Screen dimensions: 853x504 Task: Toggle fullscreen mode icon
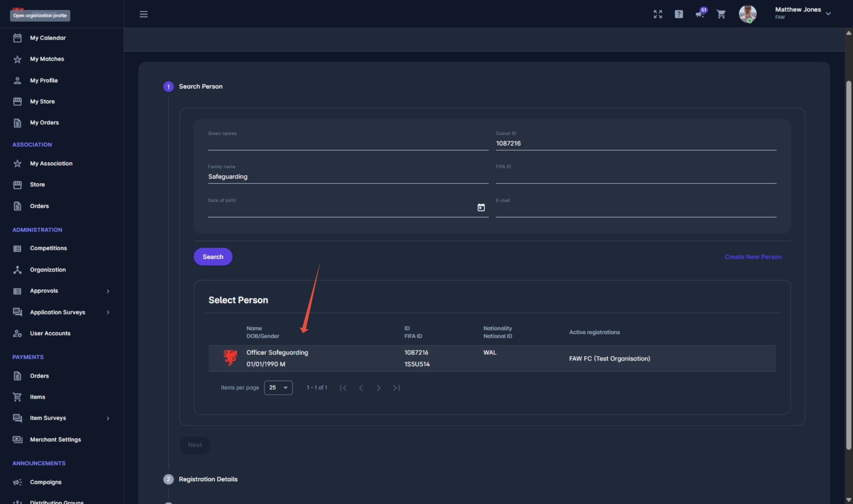pos(658,14)
